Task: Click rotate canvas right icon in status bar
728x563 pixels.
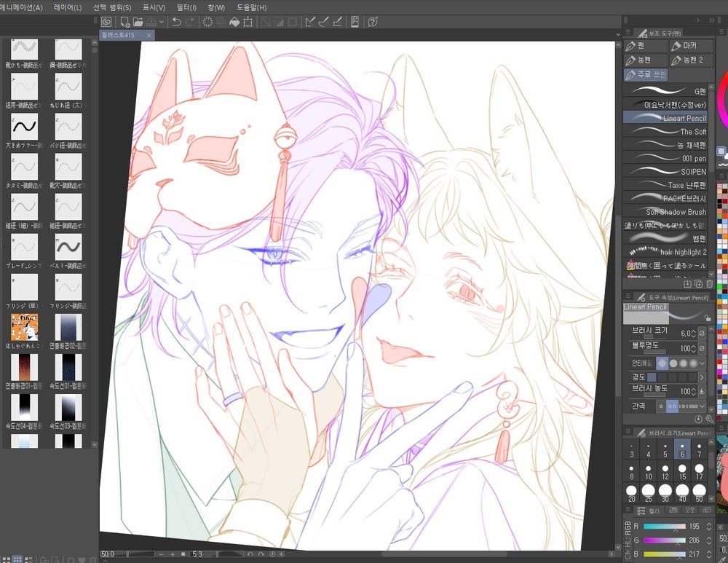Action: tap(261, 554)
